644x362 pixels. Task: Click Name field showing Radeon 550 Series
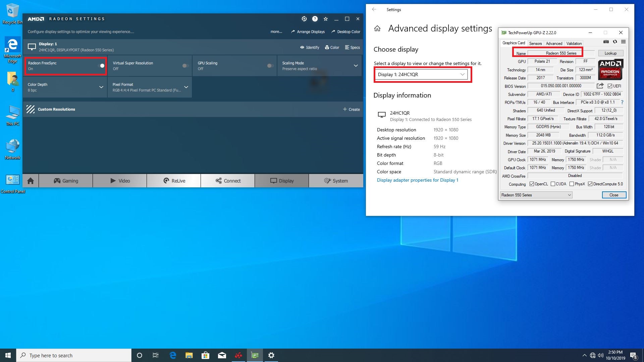pyautogui.click(x=561, y=53)
